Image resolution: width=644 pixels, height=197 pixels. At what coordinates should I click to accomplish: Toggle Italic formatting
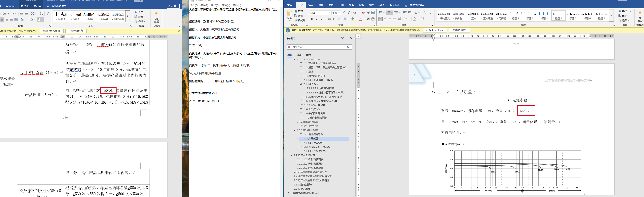coord(316,19)
